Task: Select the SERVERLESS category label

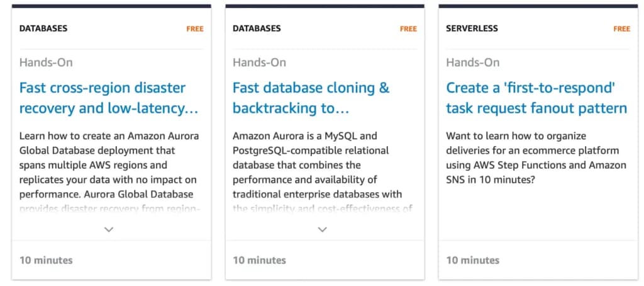Action: pyautogui.click(x=472, y=28)
